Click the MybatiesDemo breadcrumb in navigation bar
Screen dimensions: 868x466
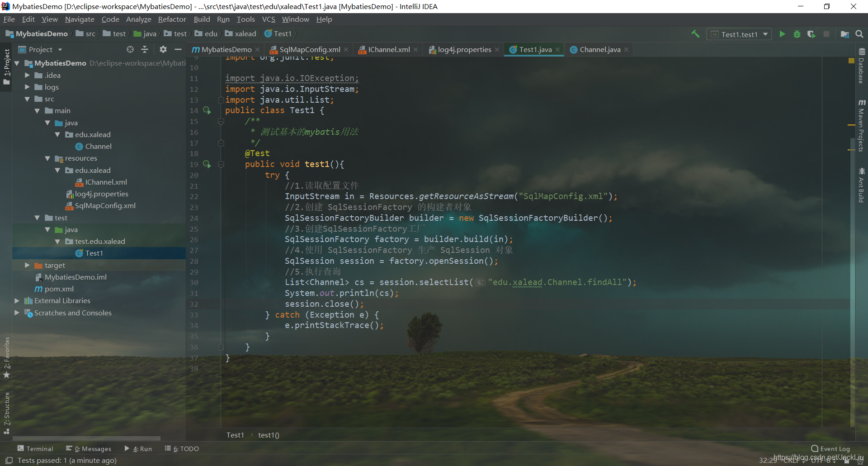click(x=37, y=34)
